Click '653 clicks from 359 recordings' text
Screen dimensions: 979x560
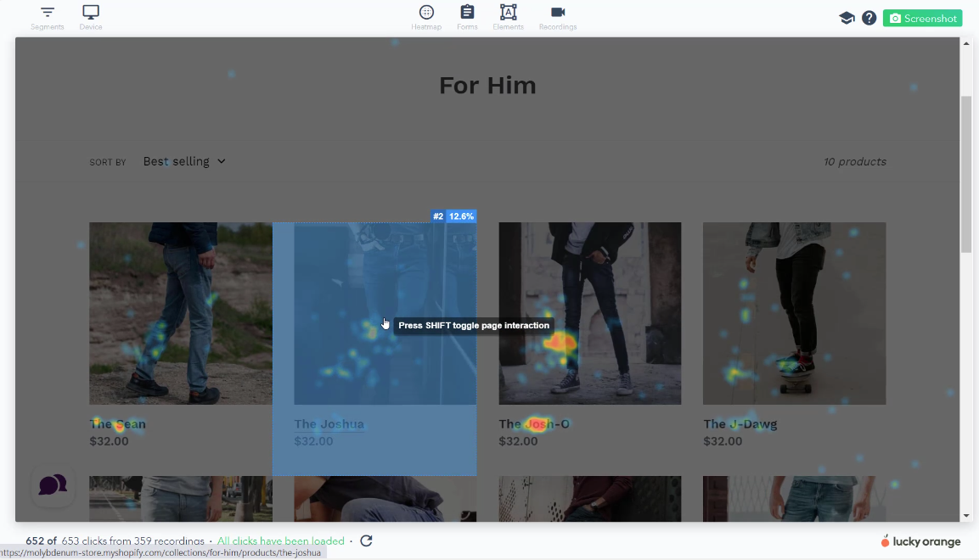133,540
